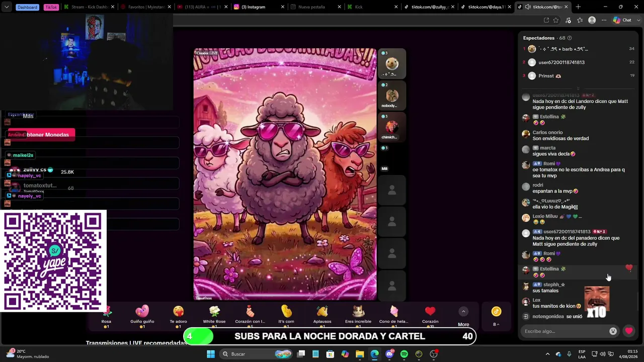
Task: Click the Windows taskbar search box
Action: (256, 354)
